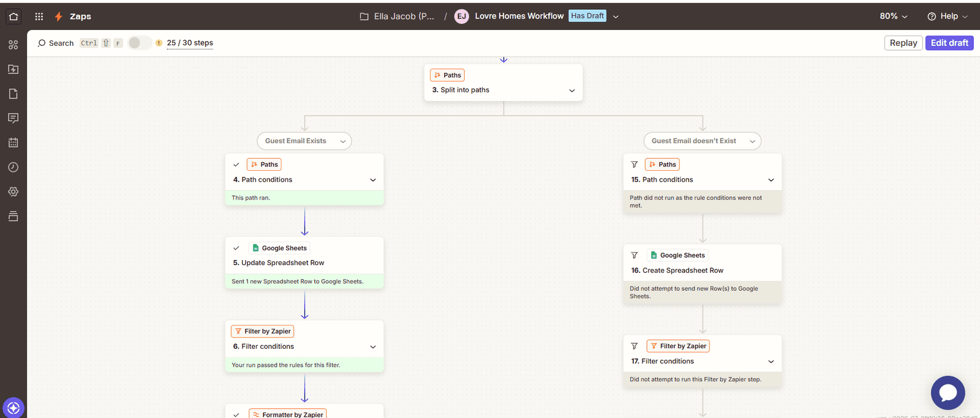Image resolution: width=980 pixels, height=418 pixels.
Task: Open the comments chat icon in sidebar
Action: click(13, 118)
